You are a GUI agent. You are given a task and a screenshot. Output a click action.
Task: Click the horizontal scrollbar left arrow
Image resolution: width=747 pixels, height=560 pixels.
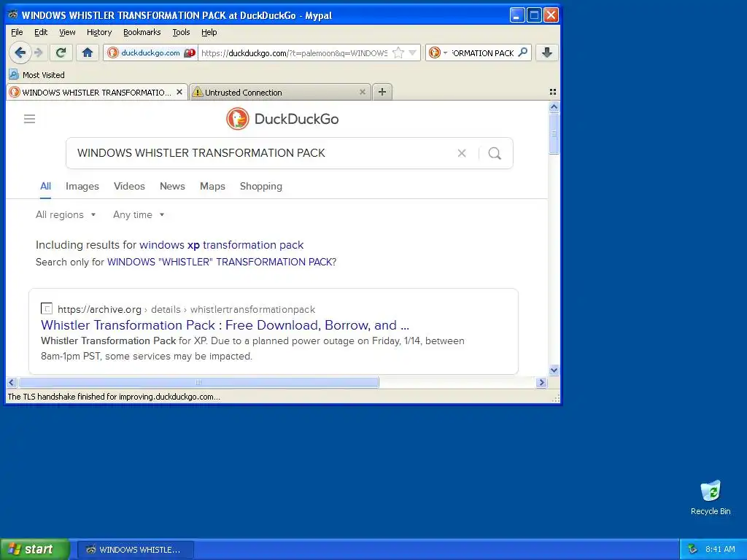tap(12, 382)
